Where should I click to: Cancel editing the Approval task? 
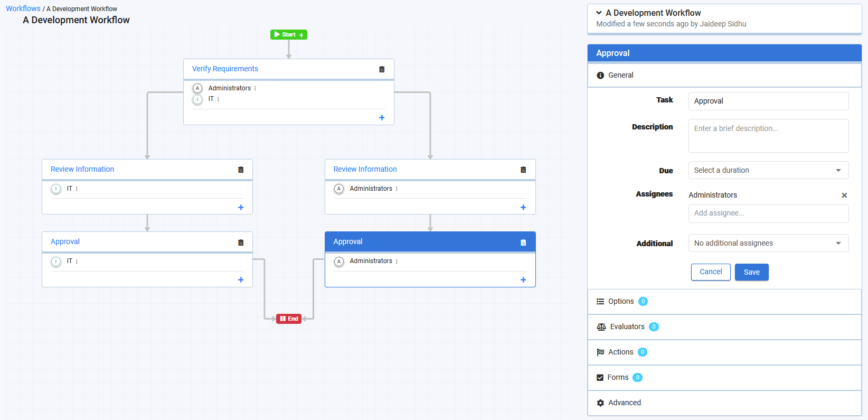pyautogui.click(x=711, y=272)
